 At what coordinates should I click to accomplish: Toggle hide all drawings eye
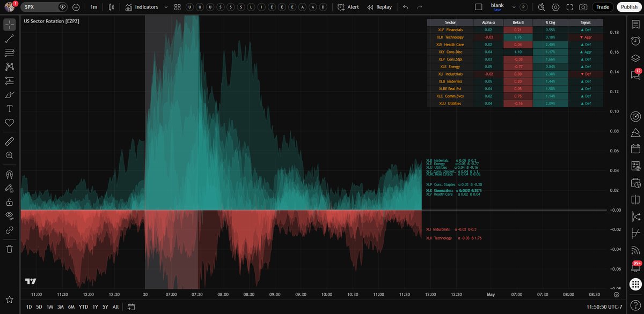(9, 216)
